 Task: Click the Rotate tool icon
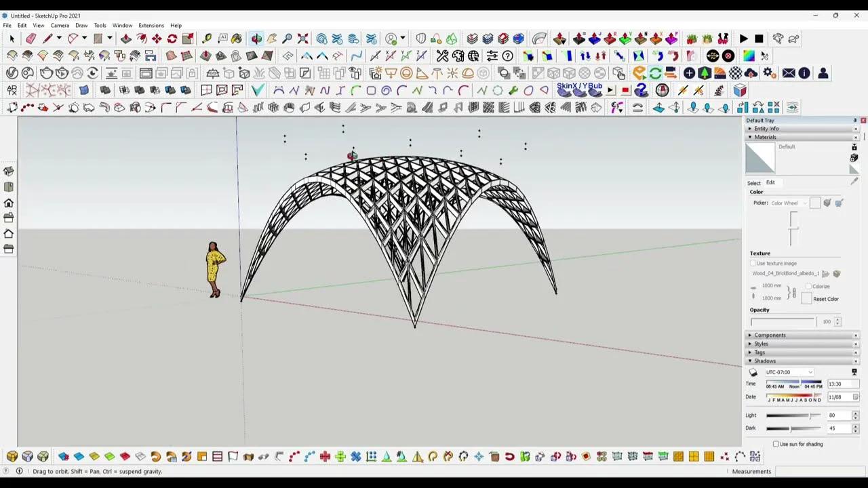pyautogui.click(x=171, y=39)
